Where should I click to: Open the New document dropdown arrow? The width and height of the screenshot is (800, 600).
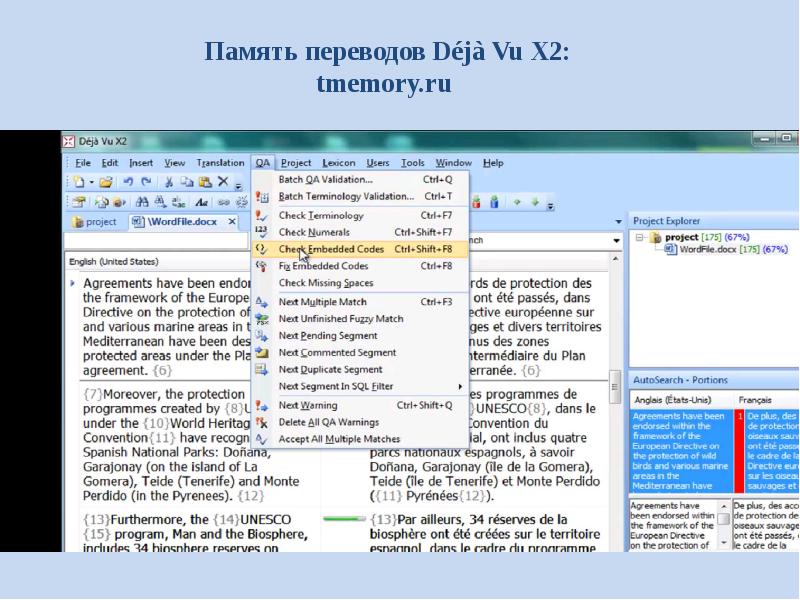coord(91,183)
